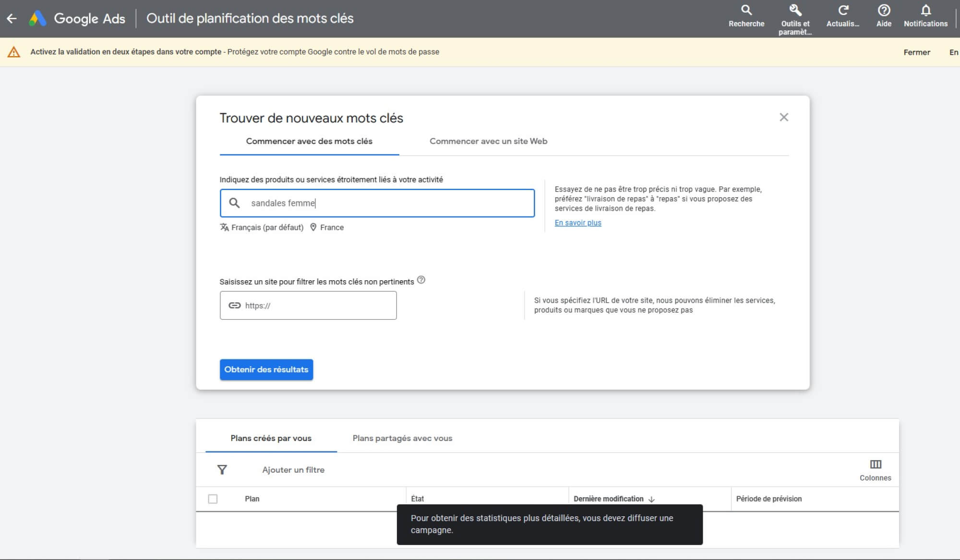The width and height of the screenshot is (960, 560).
Task: Click the Colonnes grid icon
Action: pyautogui.click(x=876, y=464)
